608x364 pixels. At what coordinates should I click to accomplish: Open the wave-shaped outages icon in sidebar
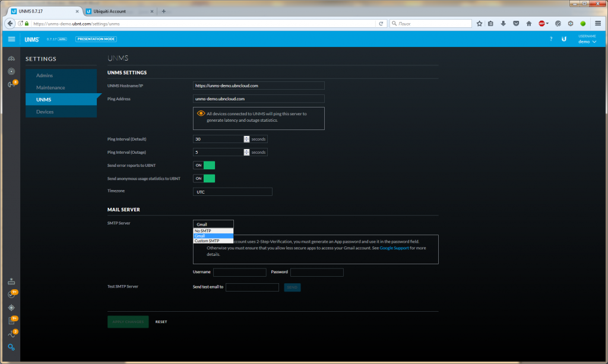pyautogui.click(x=11, y=334)
